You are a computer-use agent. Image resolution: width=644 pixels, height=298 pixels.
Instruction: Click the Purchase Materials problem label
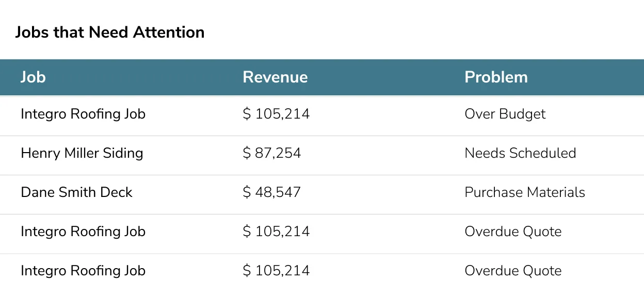(525, 192)
